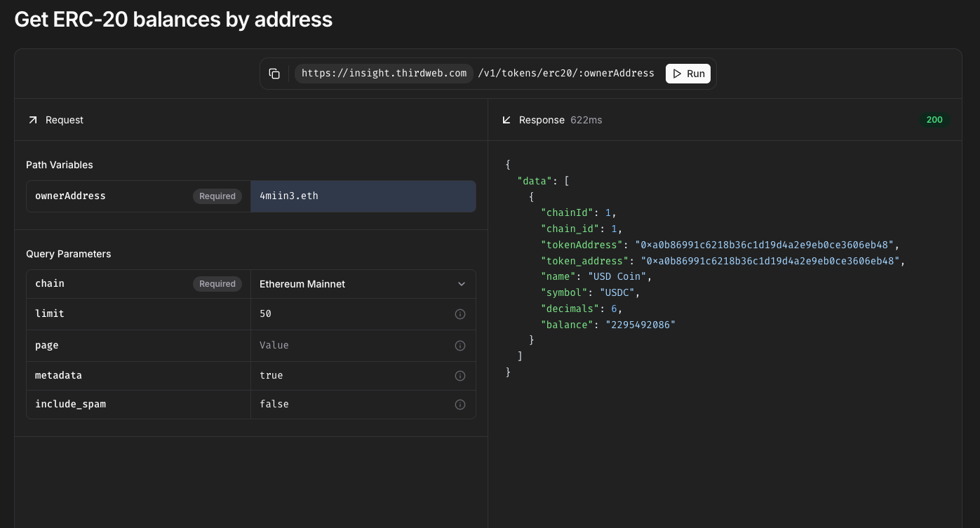
Task: Click the /v1/tokens/erc20/:ownerAddress path text
Action: click(x=566, y=74)
